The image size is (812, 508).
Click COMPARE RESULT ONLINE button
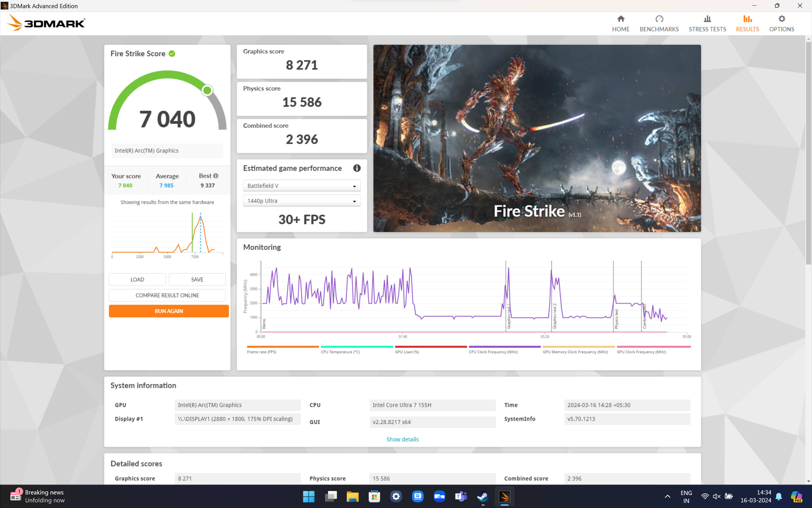point(167,295)
